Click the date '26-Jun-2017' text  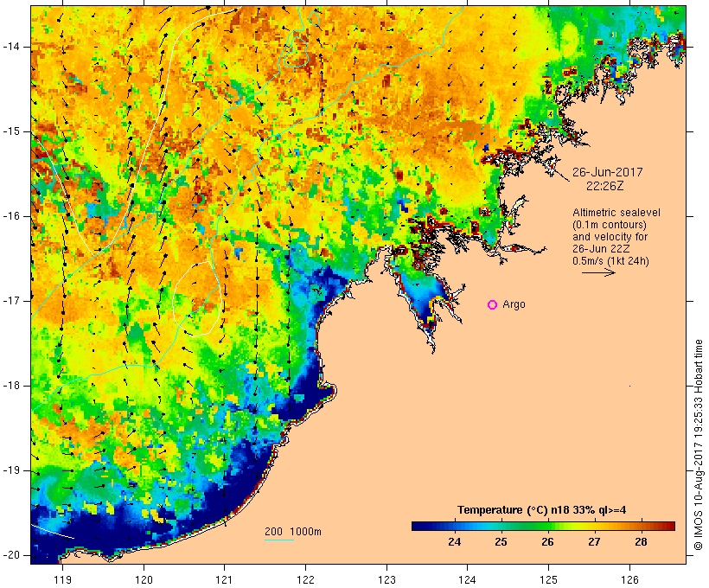[607, 172]
